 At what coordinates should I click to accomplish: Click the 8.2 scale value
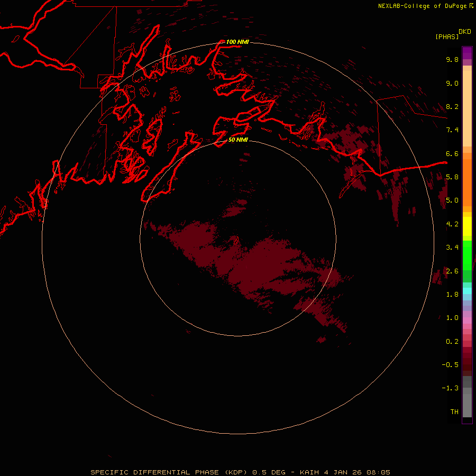(x=452, y=106)
